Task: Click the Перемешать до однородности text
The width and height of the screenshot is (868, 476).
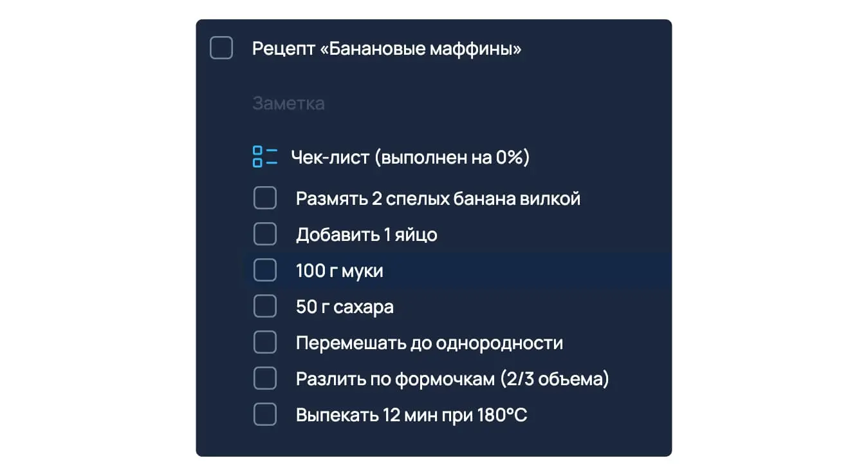Action: 429,343
